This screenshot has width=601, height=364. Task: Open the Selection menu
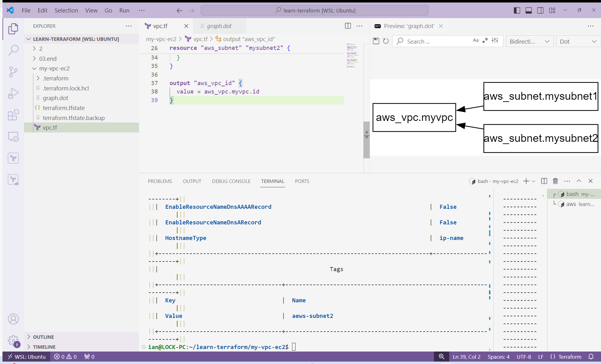point(66,10)
